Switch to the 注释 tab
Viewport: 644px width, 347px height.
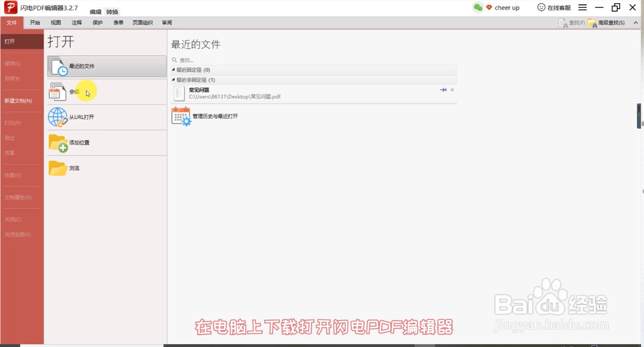tap(77, 23)
